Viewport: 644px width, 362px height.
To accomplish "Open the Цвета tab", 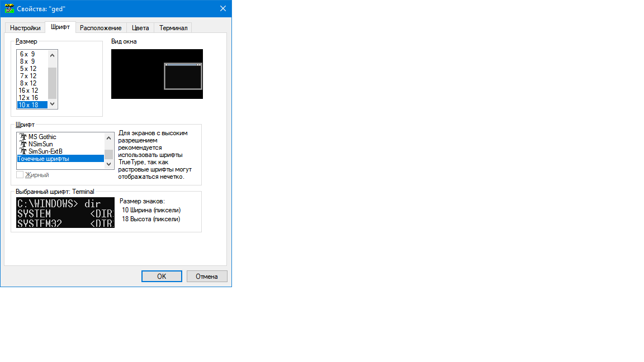I will click(x=140, y=28).
